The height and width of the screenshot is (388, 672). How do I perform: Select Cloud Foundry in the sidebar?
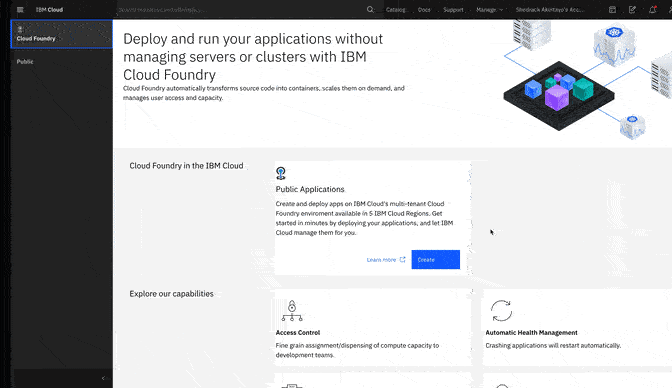click(x=62, y=34)
